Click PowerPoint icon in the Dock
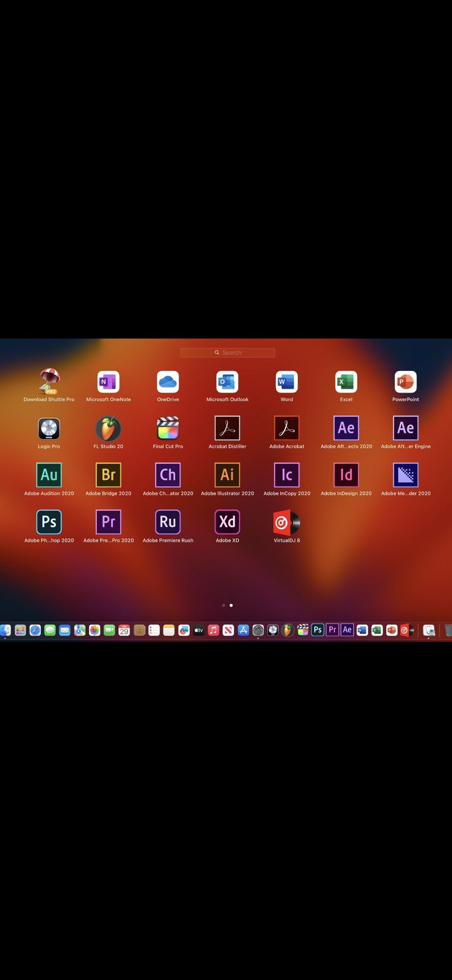This screenshot has width=452, height=980. (392, 630)
